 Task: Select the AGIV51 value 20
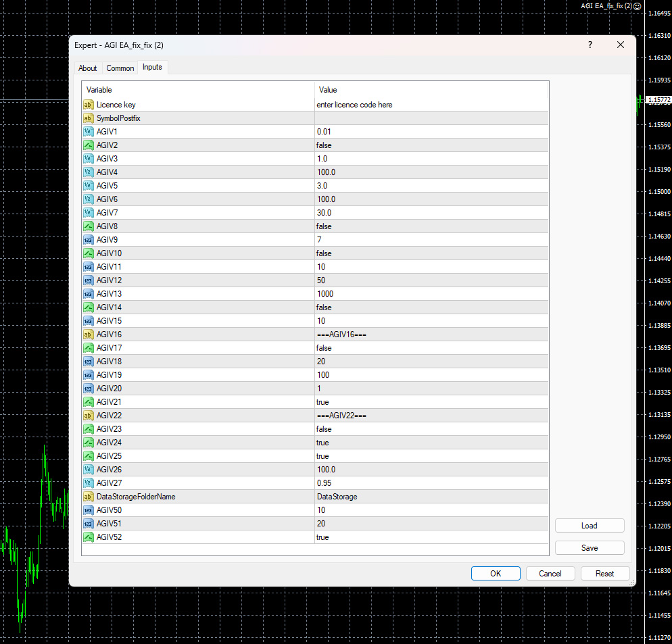click(x=431, y=524)
